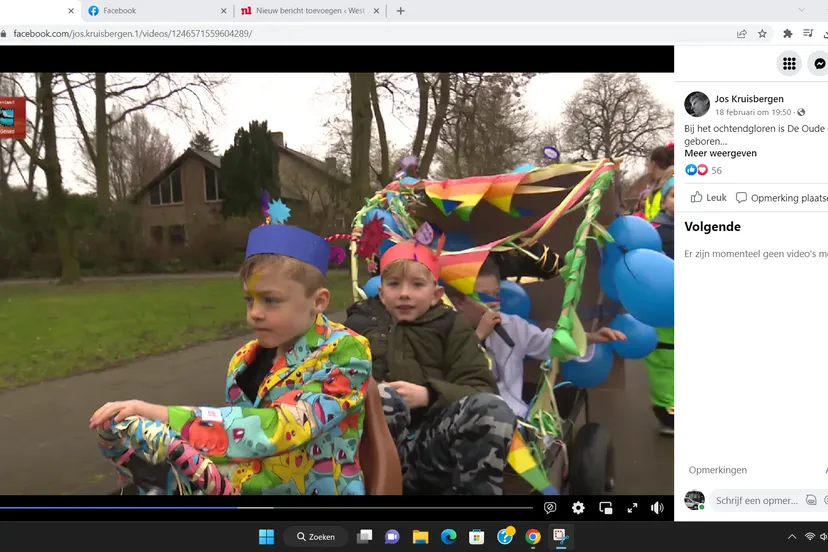Mute the video volume
The width and height of the screenshot is (828, 552).
tap(657, 508)
